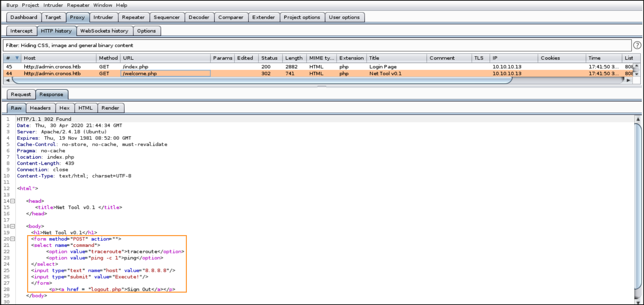Click the horizontal scroll left arrow
Image resolution: width=644 pixels, height=305 pixels.
8,80
